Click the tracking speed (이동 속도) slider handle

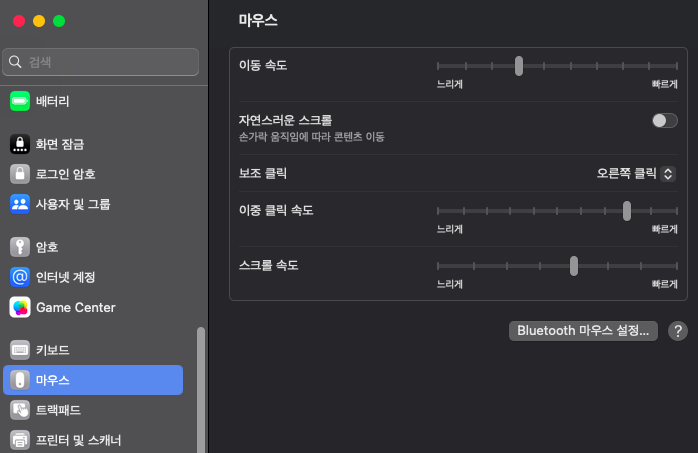point(519,66)
